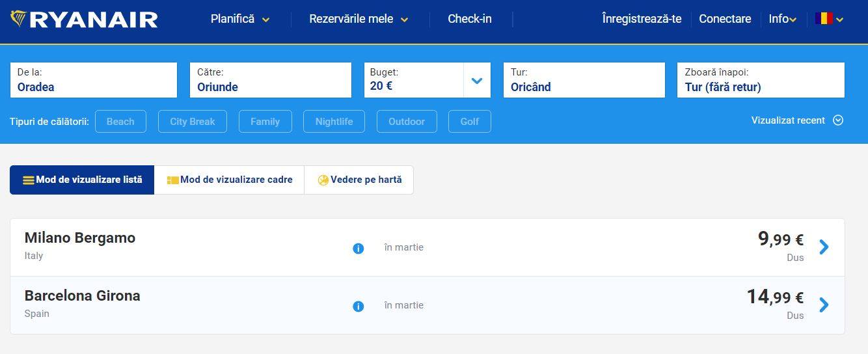Switch to Mod de vizualizare cadre
Viewport: 868px width, 354px height.
pyautogui.click(x=230, y=180)
